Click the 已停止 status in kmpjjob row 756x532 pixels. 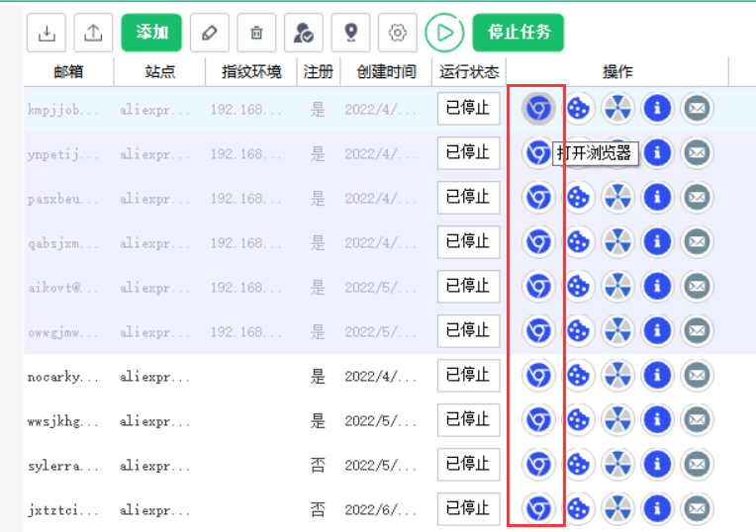tap(469, 109)
